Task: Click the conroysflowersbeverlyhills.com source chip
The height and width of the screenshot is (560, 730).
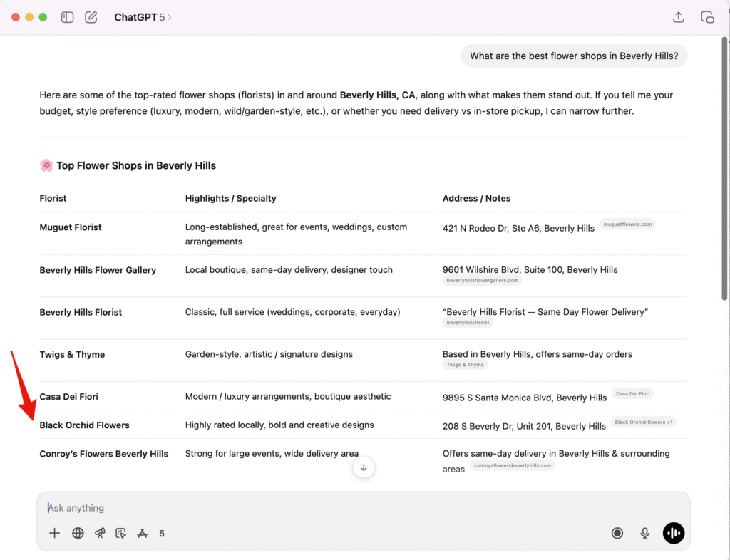Action: (x=512, y=465)
